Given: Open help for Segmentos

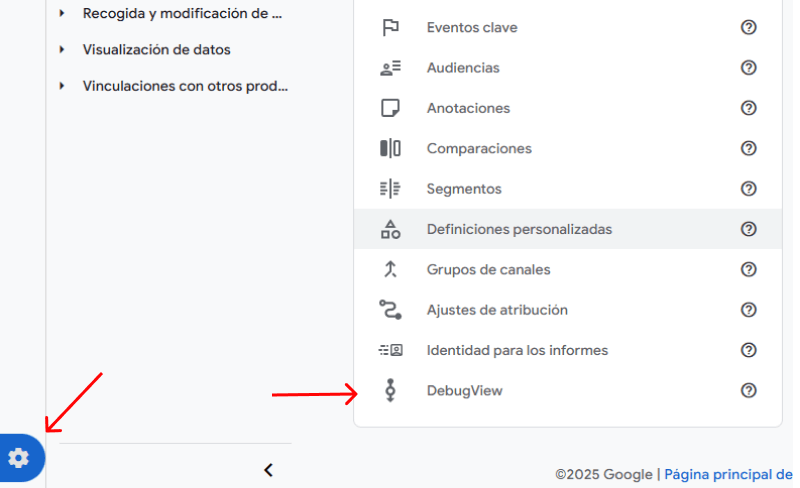Looking at the screenshot, I should [748, 188].
